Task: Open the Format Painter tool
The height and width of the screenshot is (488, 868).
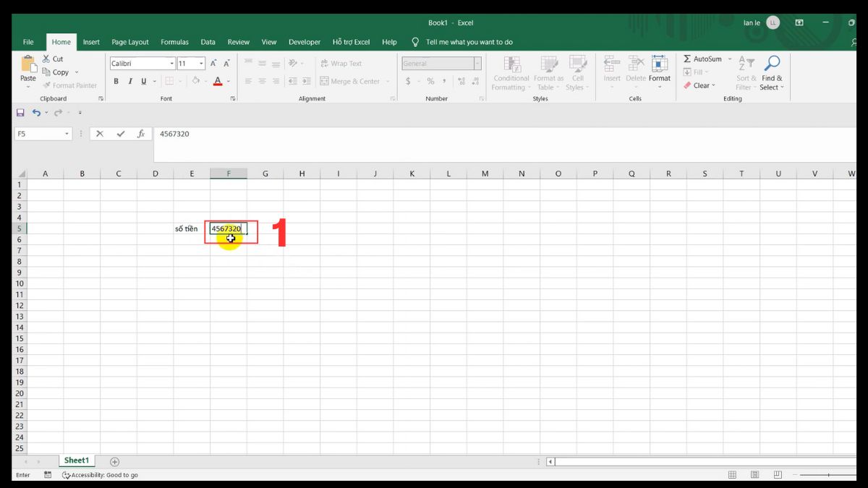Action: tap(70, 85)
